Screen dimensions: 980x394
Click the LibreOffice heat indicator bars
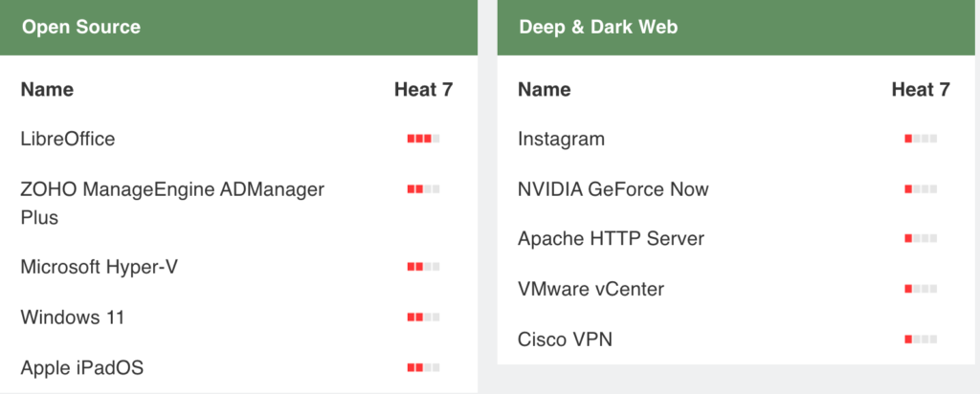423,139
